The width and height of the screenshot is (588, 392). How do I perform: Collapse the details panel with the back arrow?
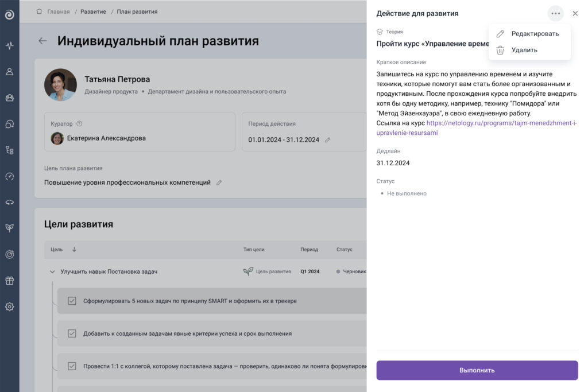point(42,41)
